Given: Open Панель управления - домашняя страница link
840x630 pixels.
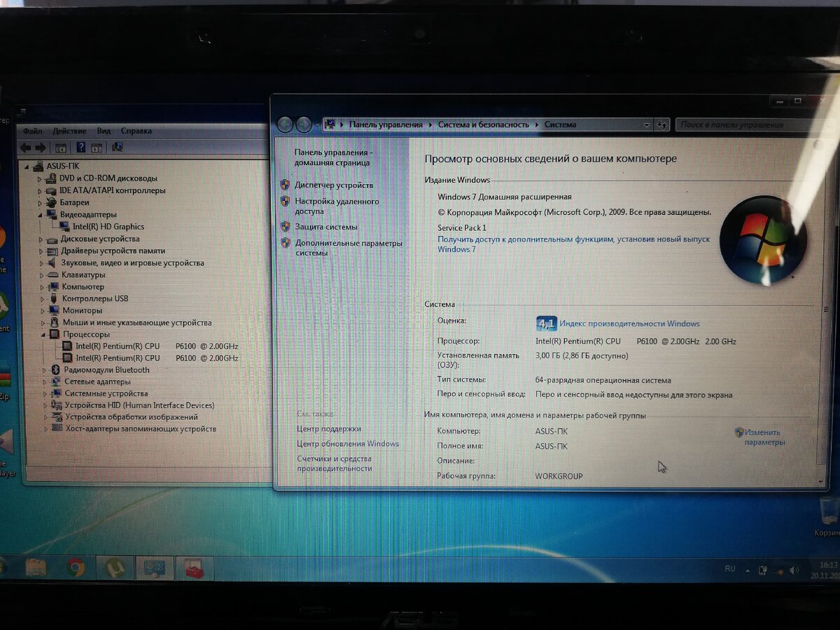Looking at the screenshot, I should [332, 157].
